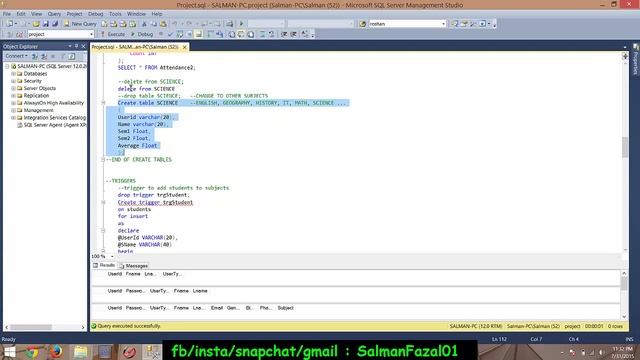Image resolution: width=640 pixels, height=360 pixels.
Task: Open the File menu
Action: coord(7,14)
